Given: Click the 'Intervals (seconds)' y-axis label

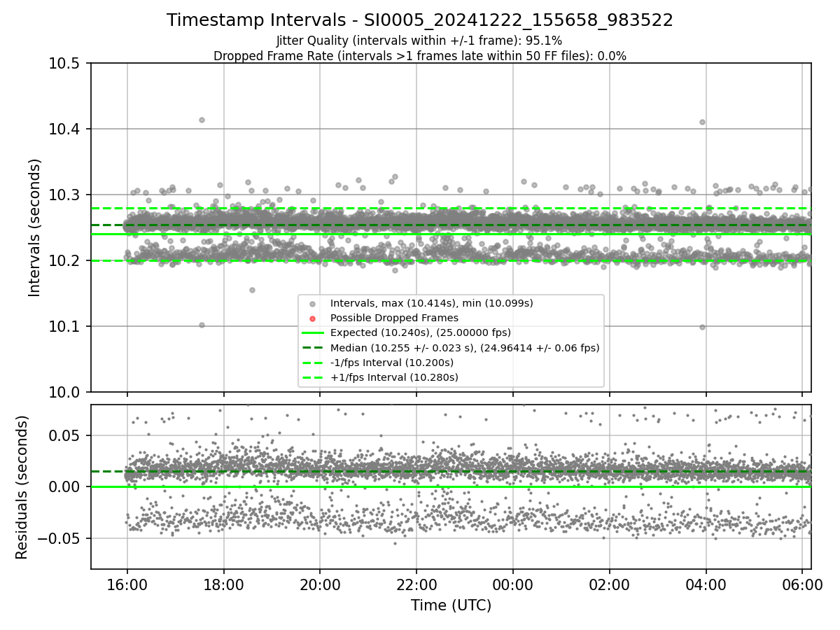Looking at the screenshot, I should pyautogui.click(x=35, y=227).
